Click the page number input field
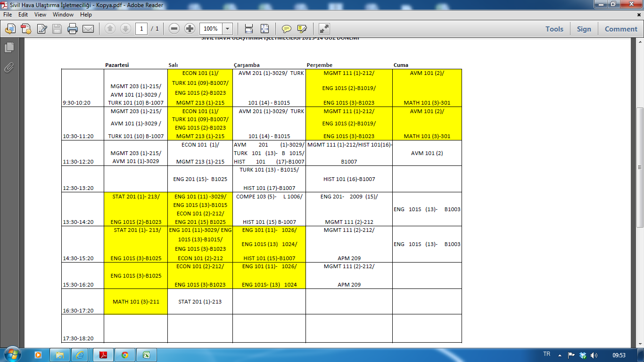 click(x=141, y=29)
